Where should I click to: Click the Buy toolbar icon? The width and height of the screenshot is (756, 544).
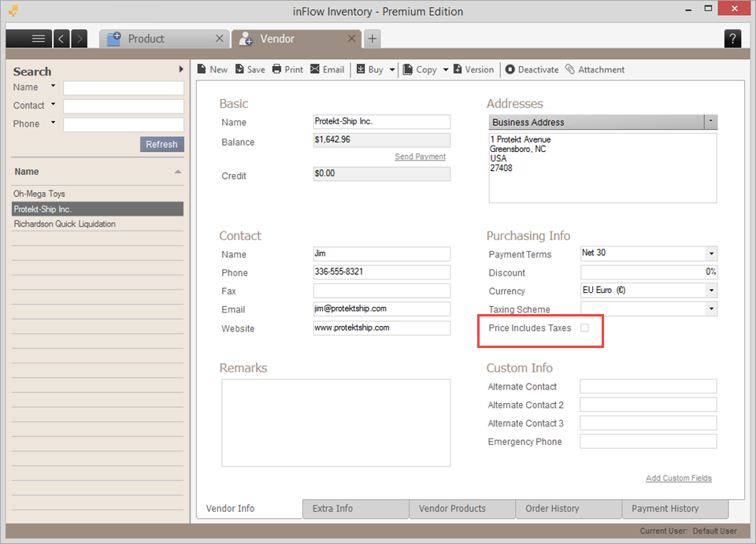tap(361, 69)
